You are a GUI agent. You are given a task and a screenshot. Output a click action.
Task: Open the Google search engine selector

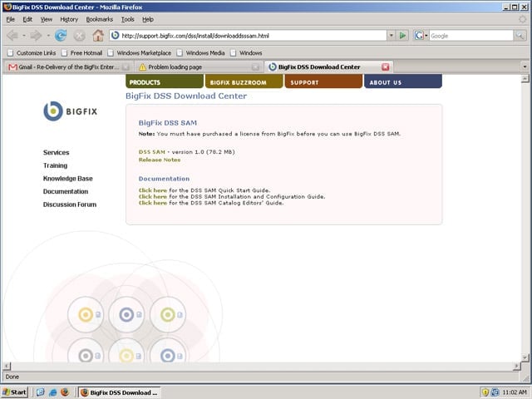click(x=421, y=35)
